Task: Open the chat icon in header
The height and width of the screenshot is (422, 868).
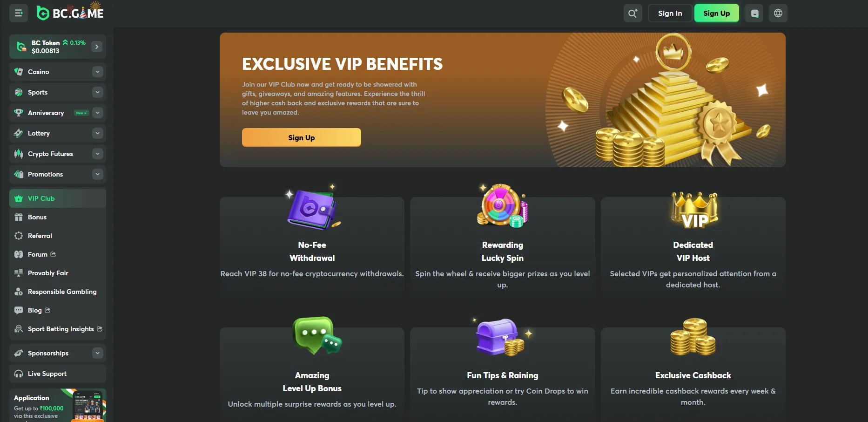Action: [754, 13]
